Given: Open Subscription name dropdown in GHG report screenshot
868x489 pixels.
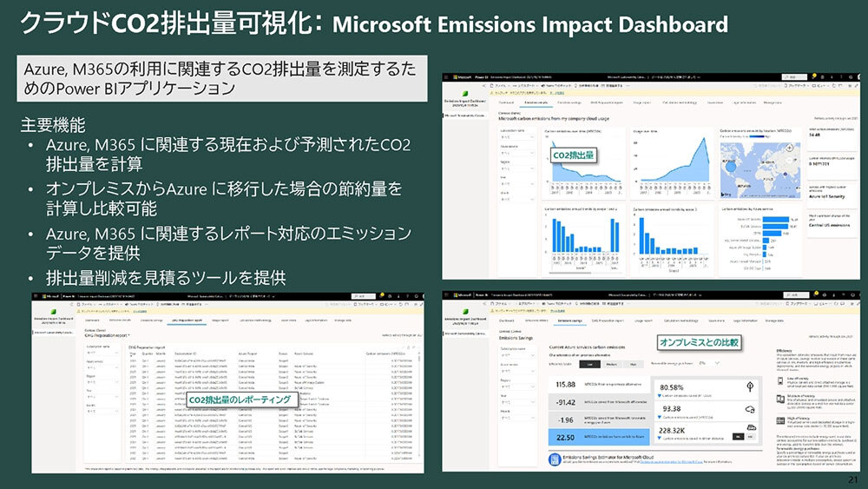Looking at the screenshot, I should [x=102, y=353].
